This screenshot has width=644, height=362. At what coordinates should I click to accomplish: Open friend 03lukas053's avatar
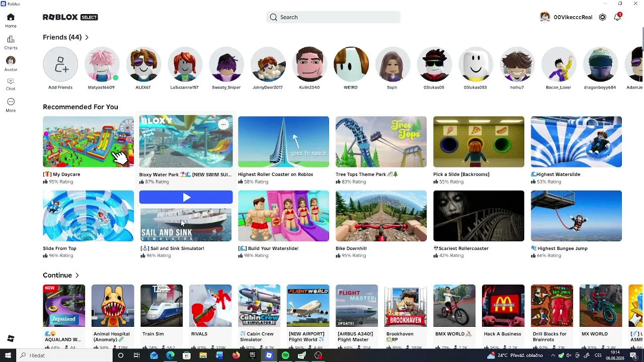point(475,64)
